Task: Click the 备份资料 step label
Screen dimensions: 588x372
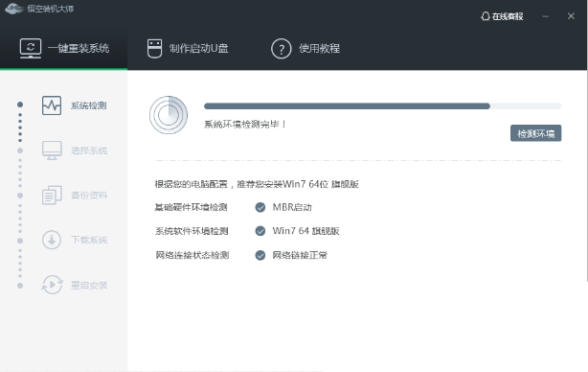Action: point(89,196)
